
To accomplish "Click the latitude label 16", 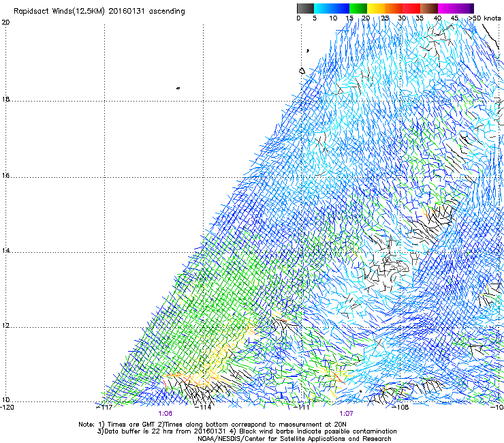I will [5, 176].
